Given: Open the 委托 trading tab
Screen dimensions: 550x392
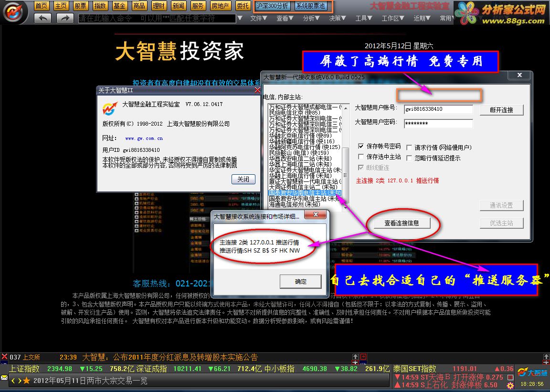Looking at the screenshot, I should click(243, 6).
